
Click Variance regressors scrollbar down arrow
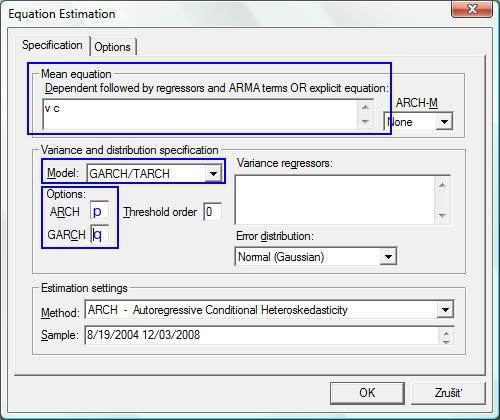coord(442,215)
